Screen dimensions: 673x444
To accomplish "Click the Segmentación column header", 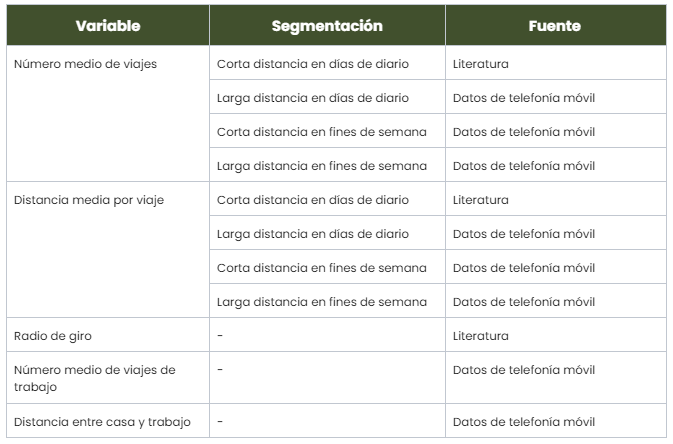I will click(326, 26).
